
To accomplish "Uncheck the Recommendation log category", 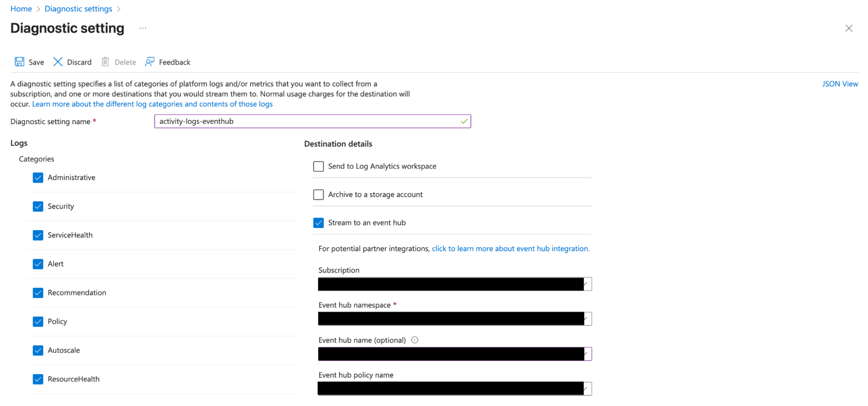I will pos(38,293).
